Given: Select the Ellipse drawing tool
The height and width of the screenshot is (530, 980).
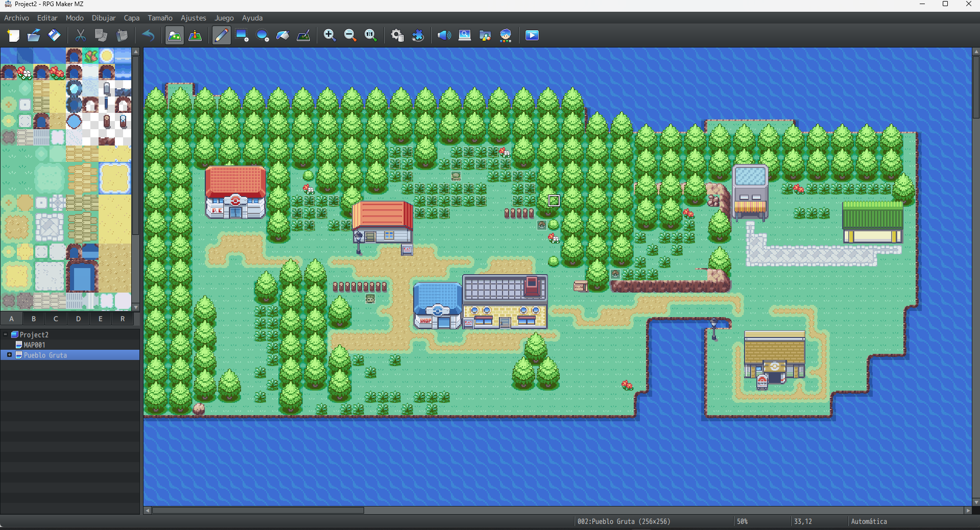Looking at the screenshot, I should pos(262,35).
